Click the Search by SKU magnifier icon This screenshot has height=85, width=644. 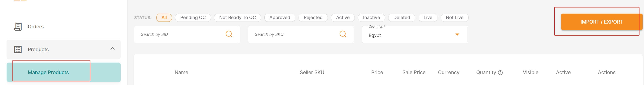[343, 34]
